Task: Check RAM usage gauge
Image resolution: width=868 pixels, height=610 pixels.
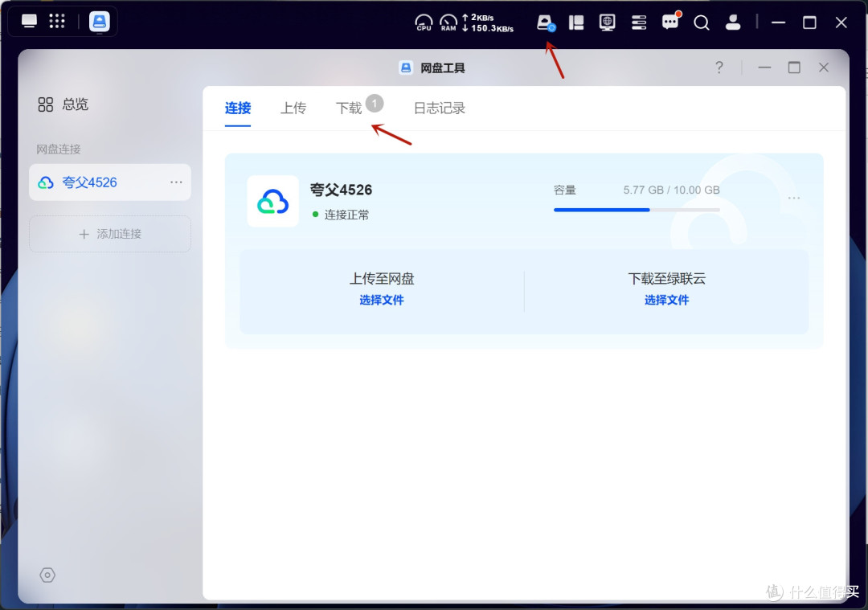Action: [448, 23]
